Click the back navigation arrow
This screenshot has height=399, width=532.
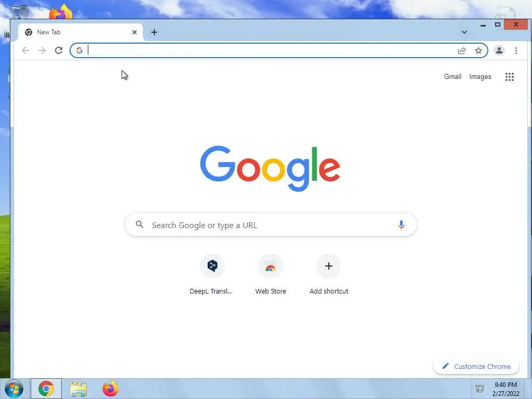coord(25,50)
